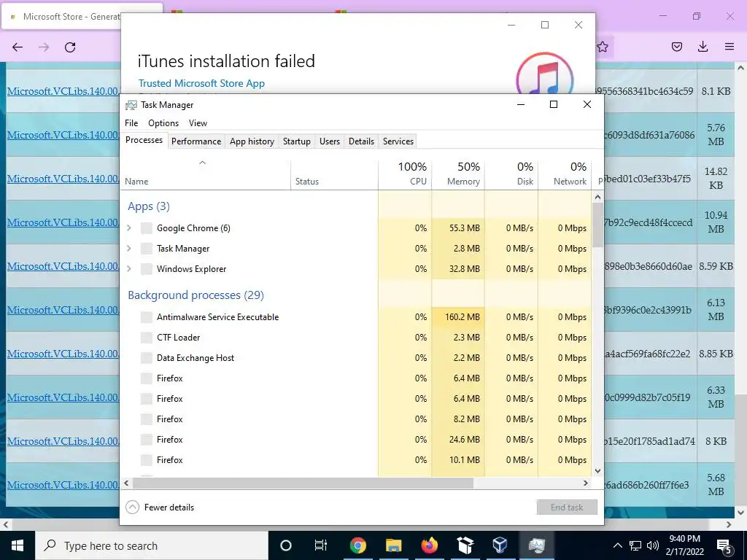
Task: Collapse to Fewer details view
Action: point(160,507)
